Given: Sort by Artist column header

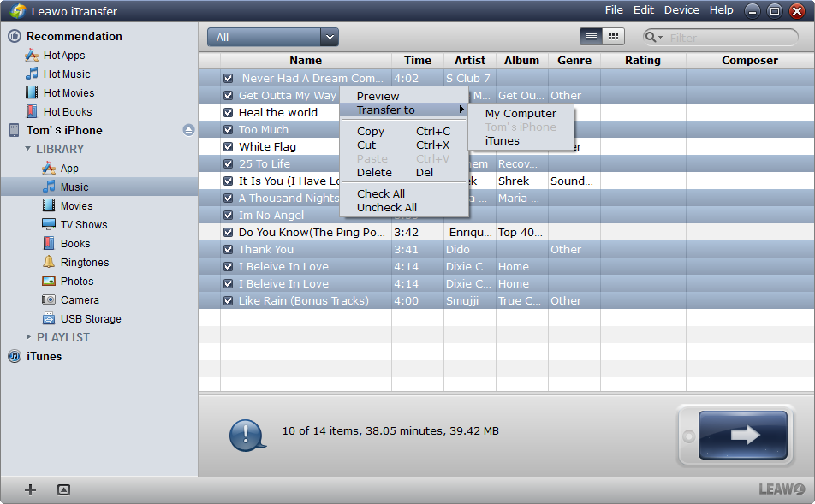Looking at the screenshot, I should 470,60.
